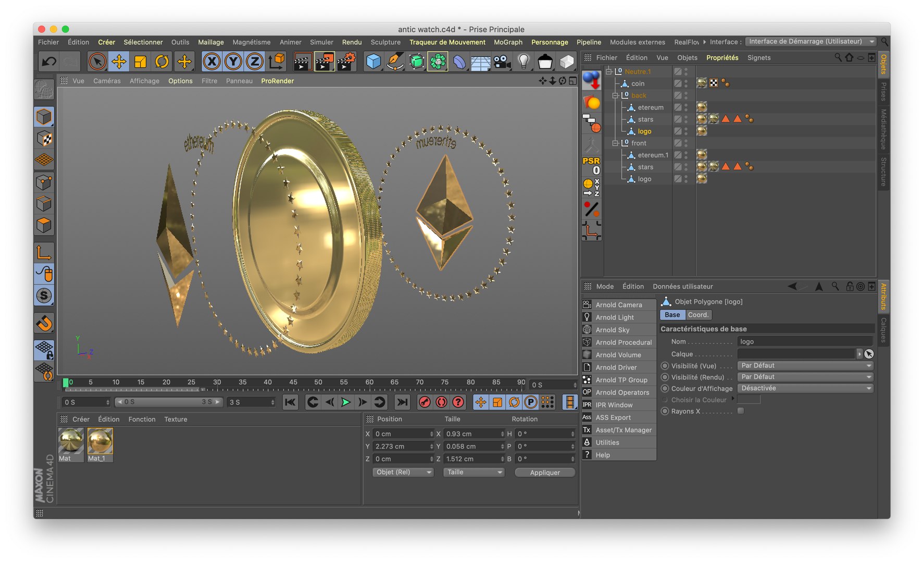Collapse the back group node
Viewport: 924px width, 563px height.
[x=615, y=95]
